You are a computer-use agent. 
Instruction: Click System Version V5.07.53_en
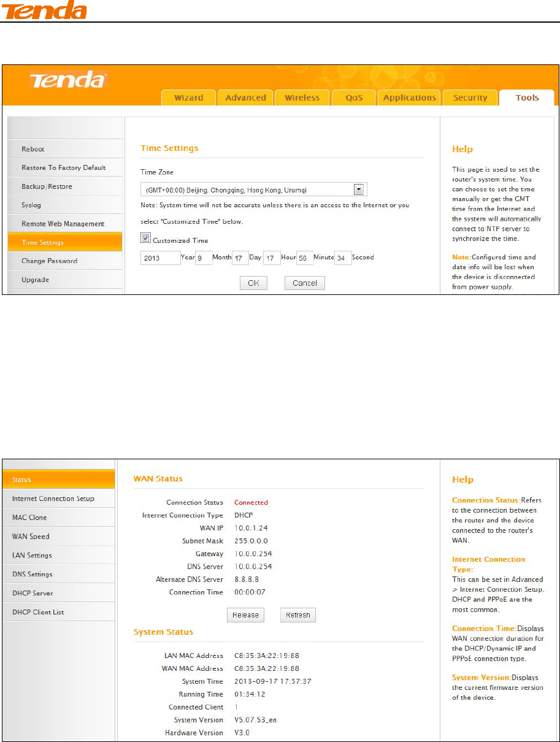point(255,720)
